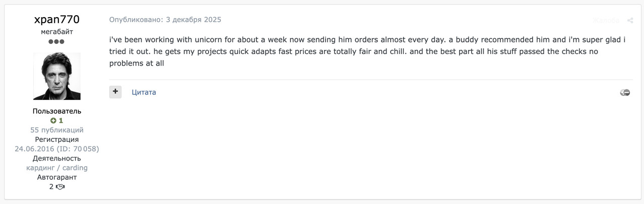Open the Опубликовано 3 декабря 2025 permalink
644x204 pixels.
165,20
